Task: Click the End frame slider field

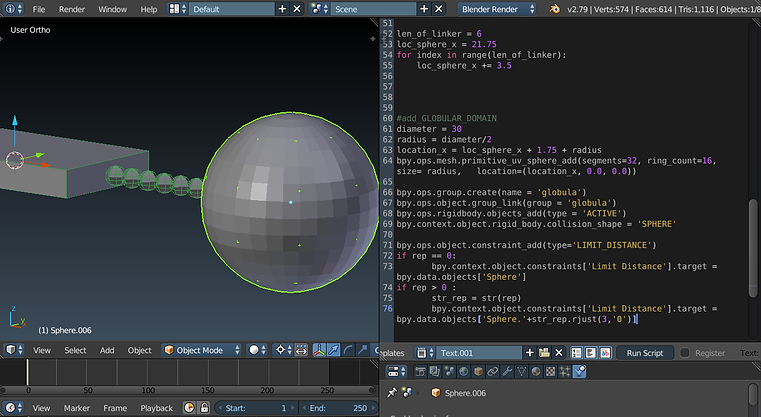Action: pos(338,408)
